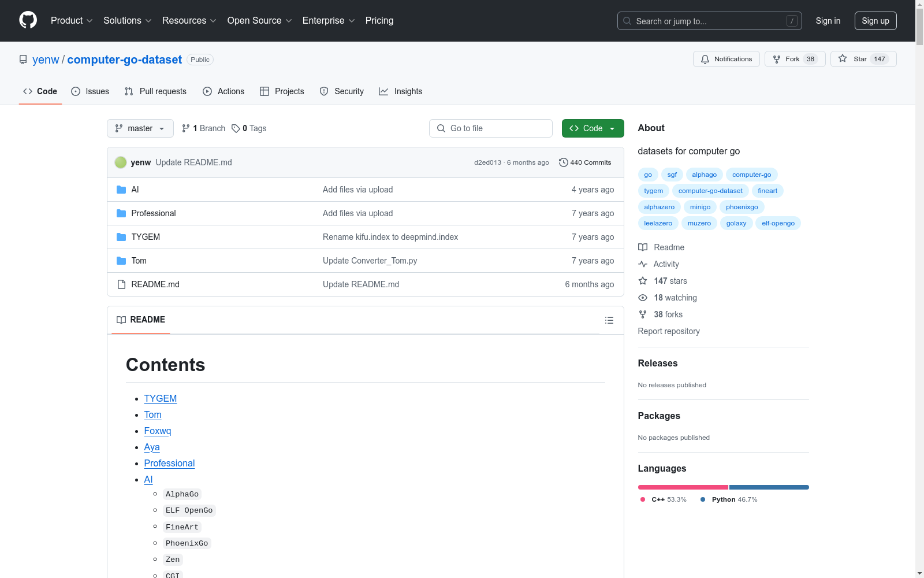Click the Notifications bell icon
The height and width of the screenshot is (578, 924).
(705, 59)
